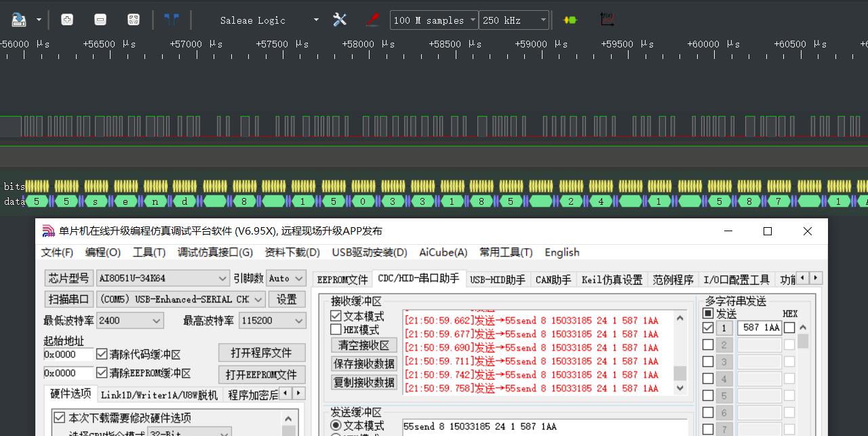
Task: Toggle receive HEX模式 checkbox
Action: point(336,330)
